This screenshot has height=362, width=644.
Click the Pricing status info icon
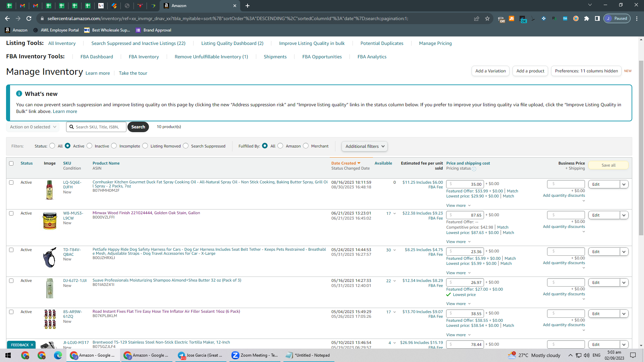(474, 169)
